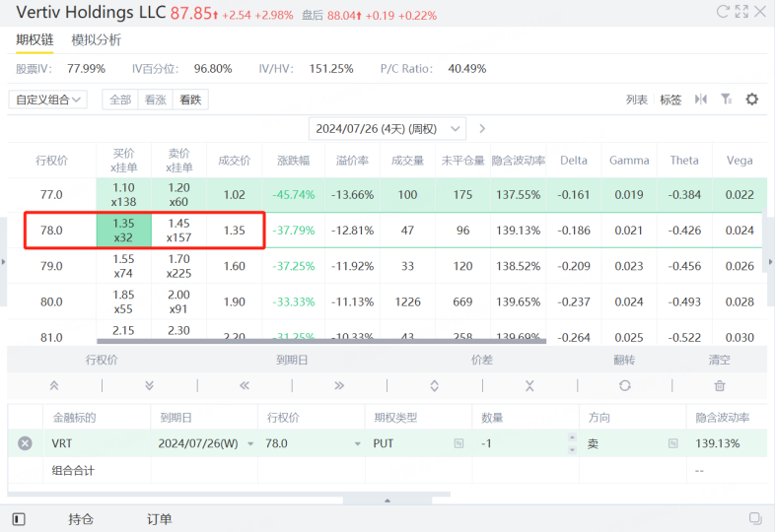Go to next expiry date arrow

tap(482, 128)
